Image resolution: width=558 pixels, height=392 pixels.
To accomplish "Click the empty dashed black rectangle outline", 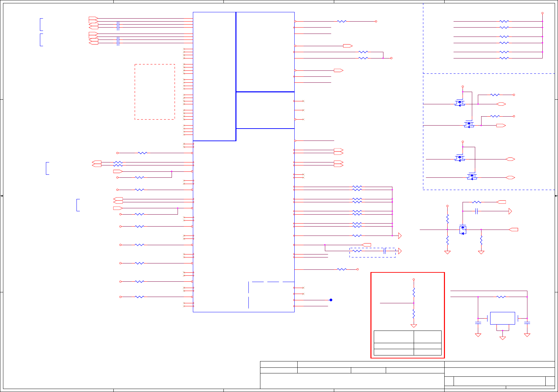I will click(x=155, y=92).
